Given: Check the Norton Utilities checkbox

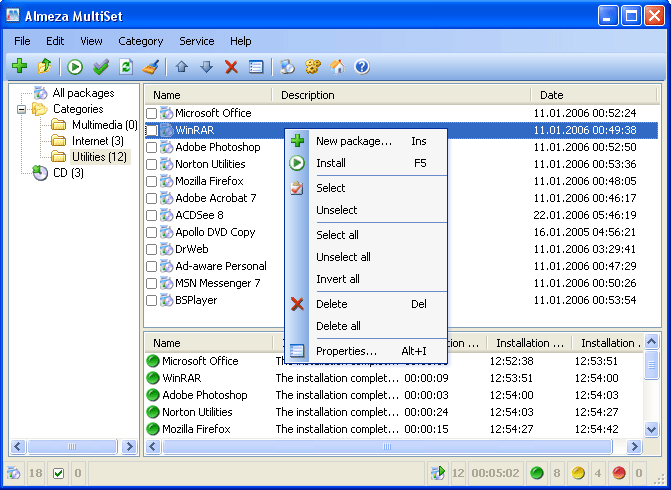Looking at the screenshot, I should (x=152, y=164).
